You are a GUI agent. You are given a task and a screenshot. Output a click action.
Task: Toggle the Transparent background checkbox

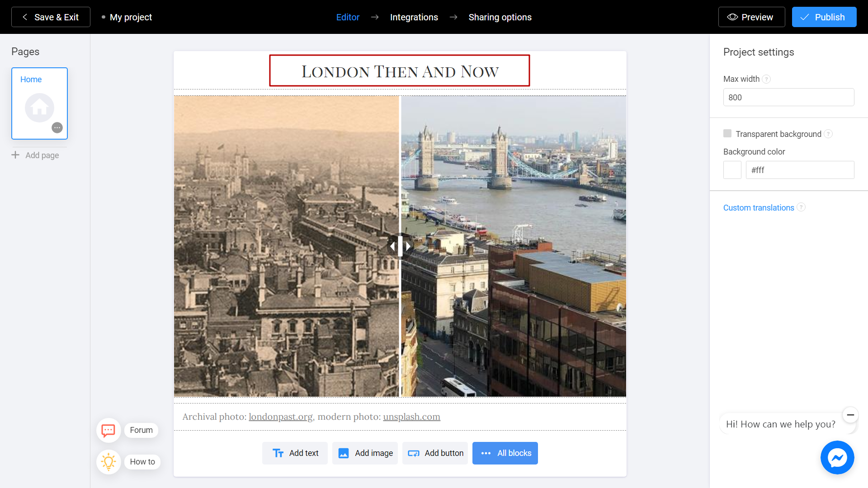tap(727, 133)
